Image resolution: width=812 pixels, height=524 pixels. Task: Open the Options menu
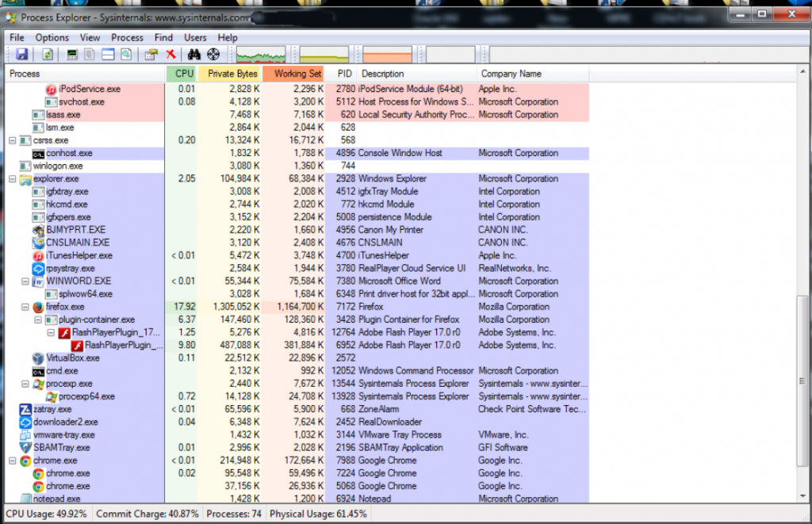pos(52,37)
